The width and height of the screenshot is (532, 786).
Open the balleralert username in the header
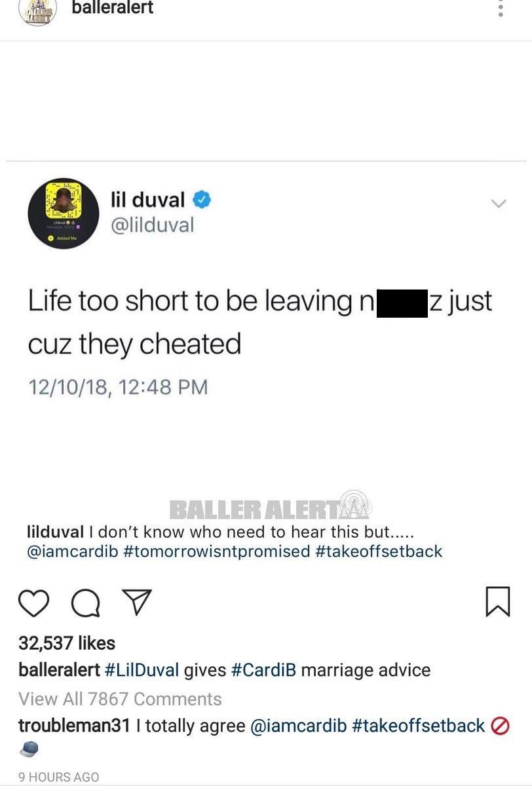coord(113,9)
